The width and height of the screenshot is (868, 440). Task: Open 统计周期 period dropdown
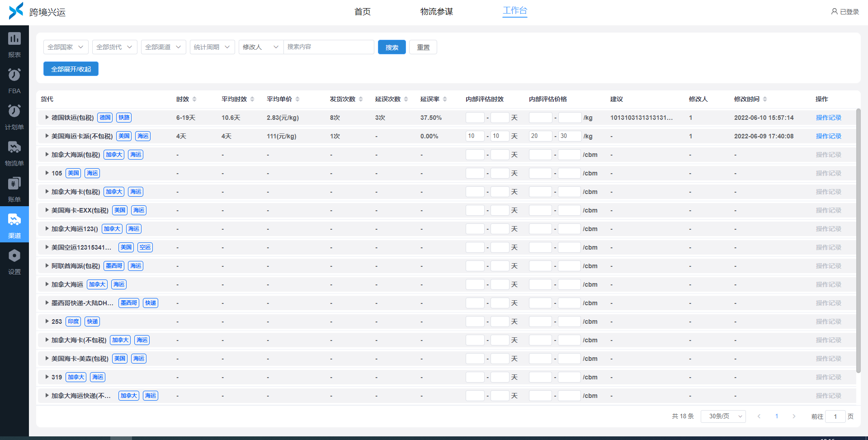coord(212,47)
